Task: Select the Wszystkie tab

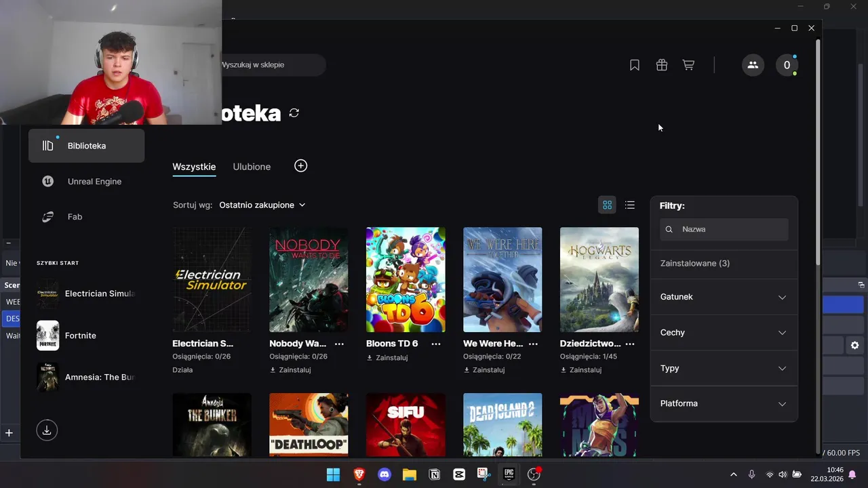Action: [x=194, y=167]
